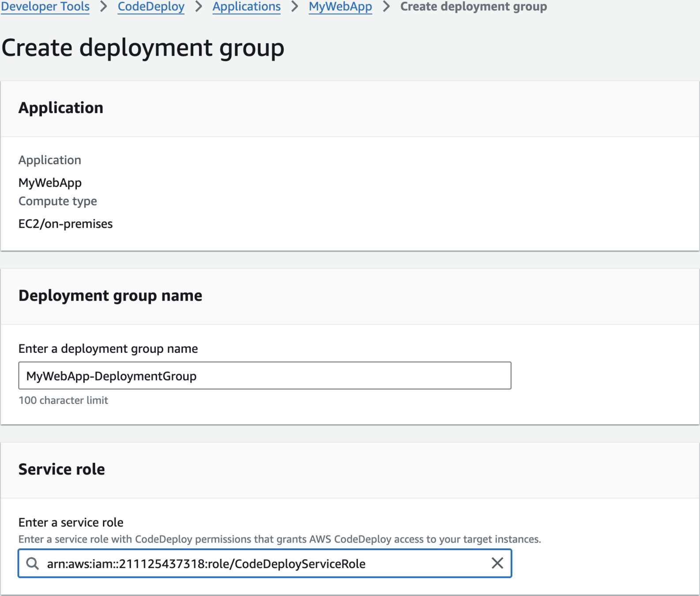The height and width of the screenshot is (596, 700).
Task: Click the '100 character limit' hint text
Action: tap(63, 400)
